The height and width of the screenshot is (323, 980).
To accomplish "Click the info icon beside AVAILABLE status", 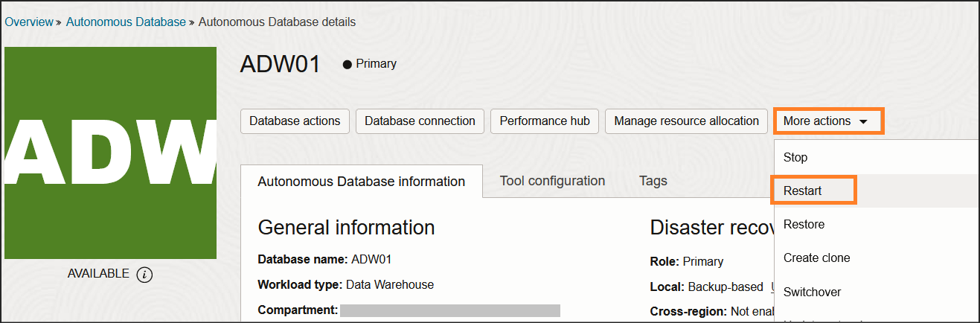I will (145, 275).
